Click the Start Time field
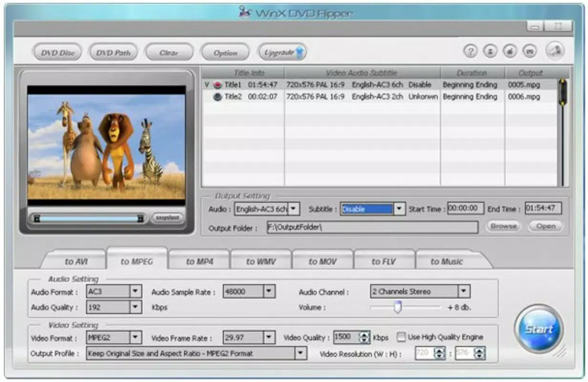The width and height of the screenshot is (588, 382). point(466,209)
